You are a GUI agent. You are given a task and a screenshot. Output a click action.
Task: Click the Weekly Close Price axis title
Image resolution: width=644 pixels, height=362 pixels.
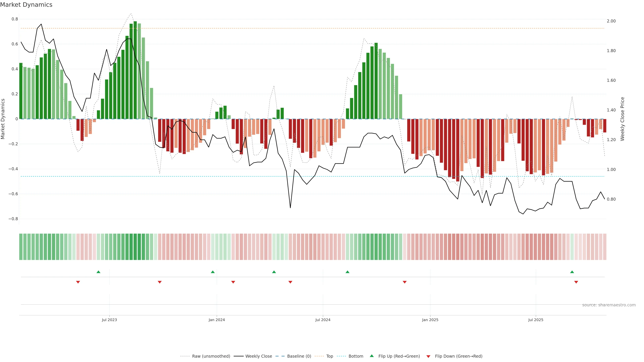coord(622,119)
